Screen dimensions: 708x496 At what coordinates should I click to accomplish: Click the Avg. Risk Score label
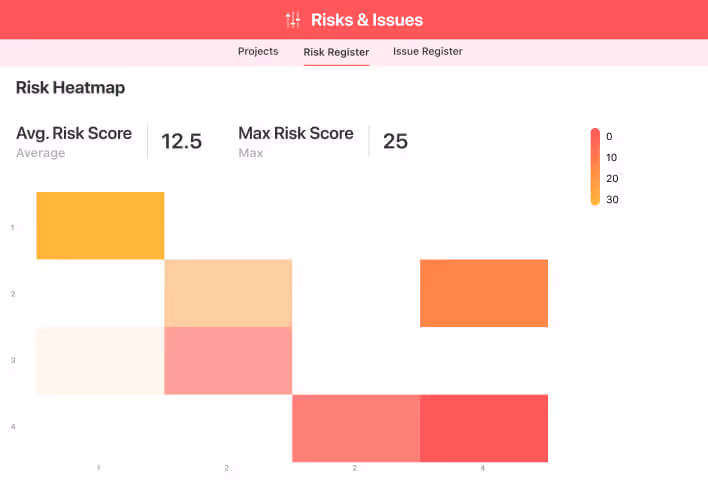(x=74, y=133)
